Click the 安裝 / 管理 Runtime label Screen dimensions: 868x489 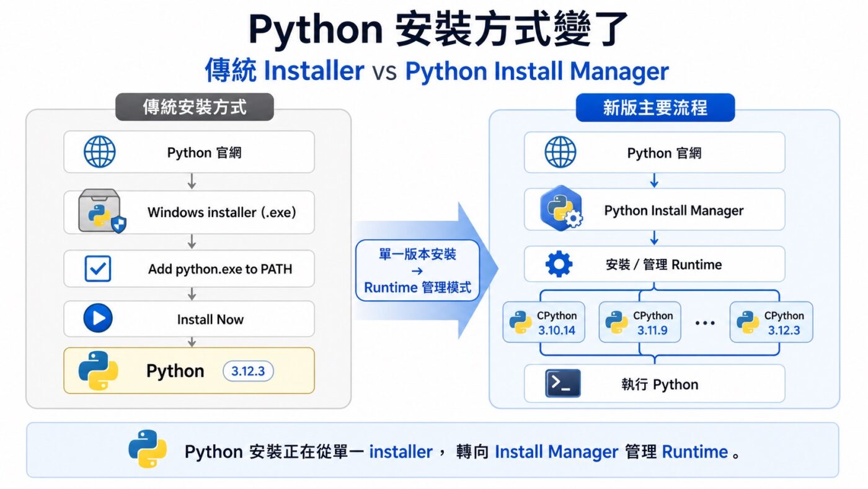663,265
